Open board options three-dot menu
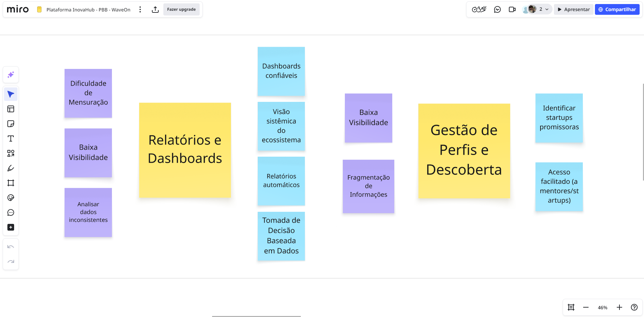Screen dimensions: 644x317 (x=140, y=9)
